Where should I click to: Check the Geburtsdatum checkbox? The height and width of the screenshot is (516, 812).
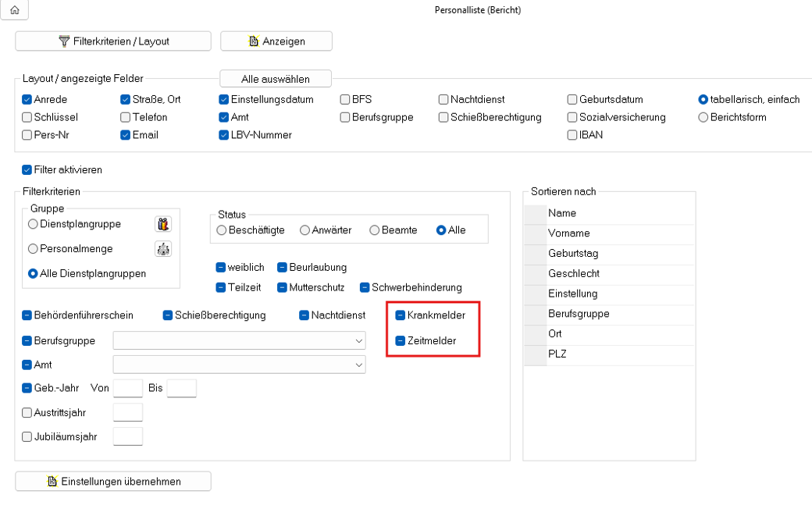click(572, 99)
